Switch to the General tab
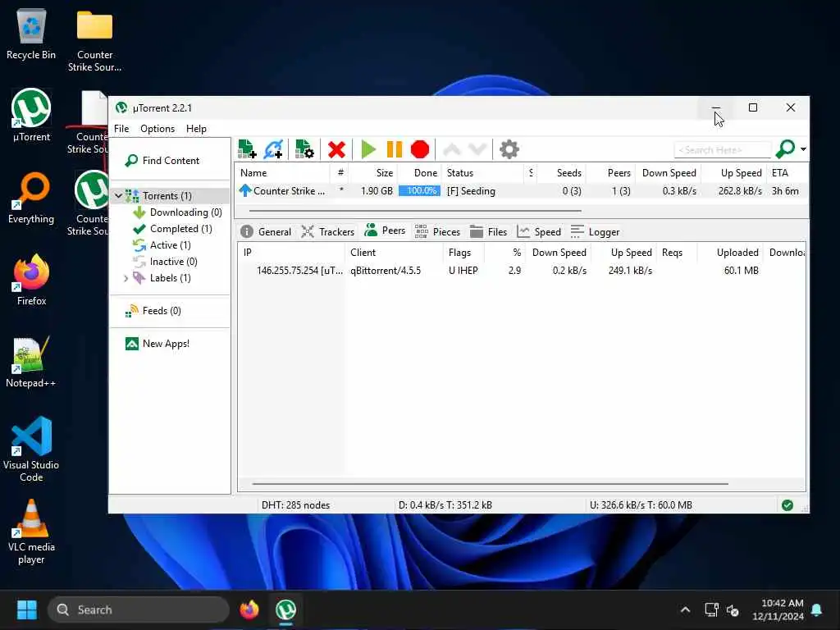 [267, 231]
